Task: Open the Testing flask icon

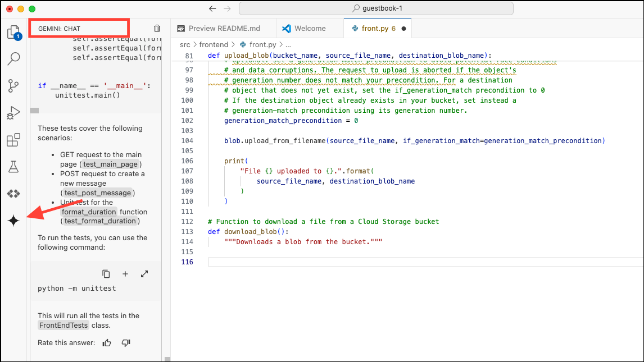Action: click(x=13, y=167)
